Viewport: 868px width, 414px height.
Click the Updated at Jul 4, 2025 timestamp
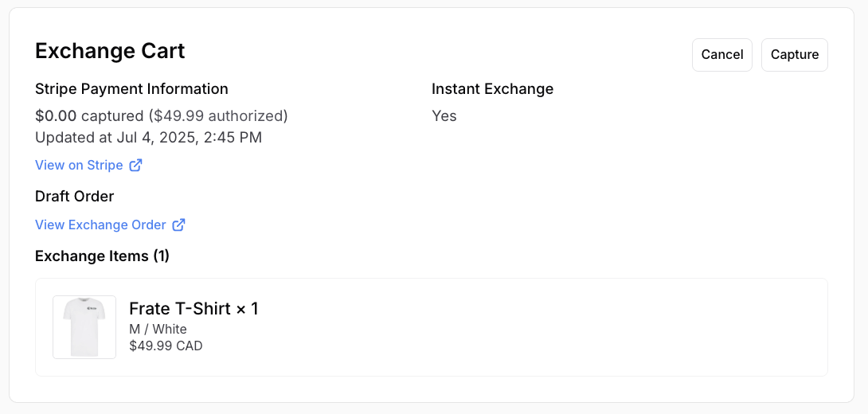148,138
